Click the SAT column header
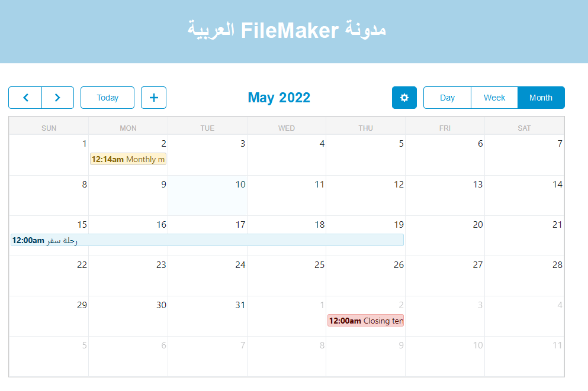This screenshot has height=391, width=588. coord(524,128)
